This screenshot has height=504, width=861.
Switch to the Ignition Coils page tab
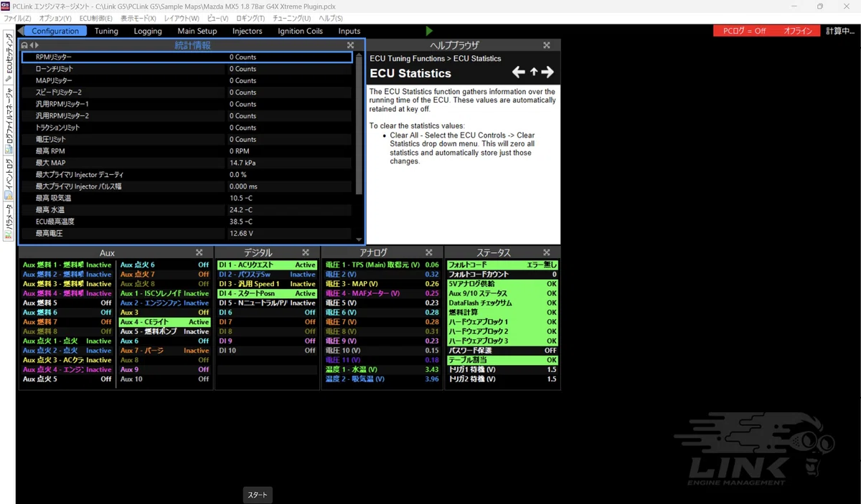(300, 31)
